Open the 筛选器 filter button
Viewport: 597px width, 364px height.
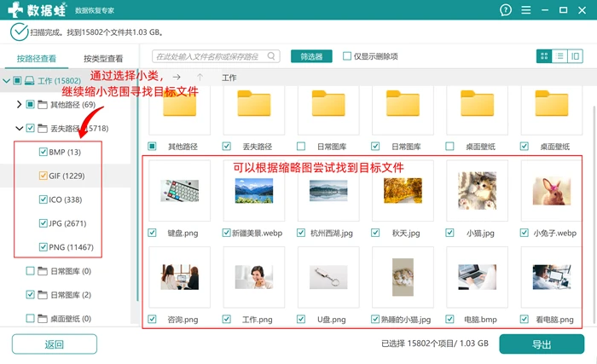311,56
